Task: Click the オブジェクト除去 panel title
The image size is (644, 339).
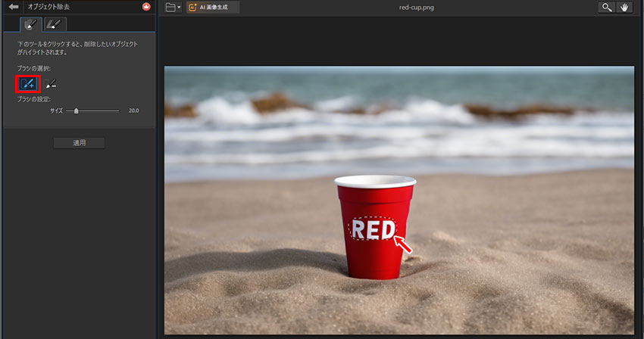Action: 47,7
